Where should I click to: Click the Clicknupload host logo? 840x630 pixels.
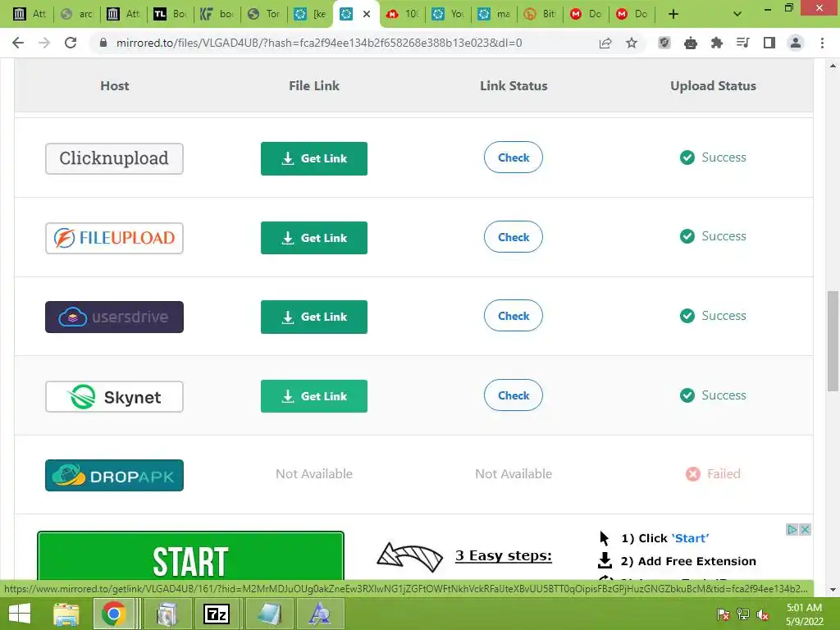tap(114, 158)
